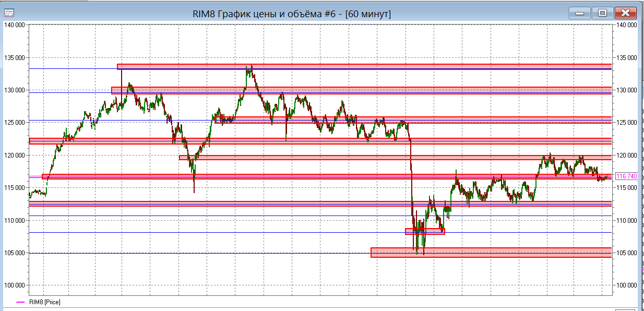Click '140 000' on the left price axis
The width and height of the screenshot is (644, 311).
click(x=15, y=25)
